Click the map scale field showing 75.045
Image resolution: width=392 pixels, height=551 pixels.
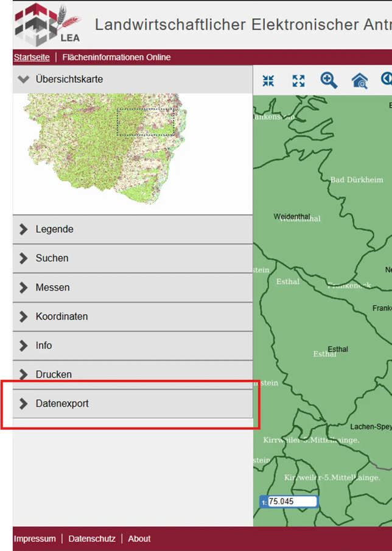(x=292, y=502)
